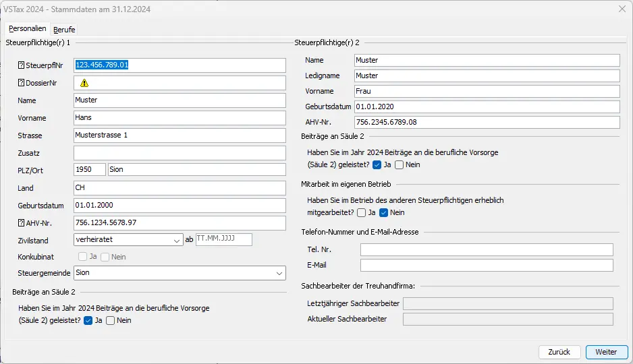Open the Zivilstand dropdown
The width and height of the screenshot is (633, 364).
174,239
